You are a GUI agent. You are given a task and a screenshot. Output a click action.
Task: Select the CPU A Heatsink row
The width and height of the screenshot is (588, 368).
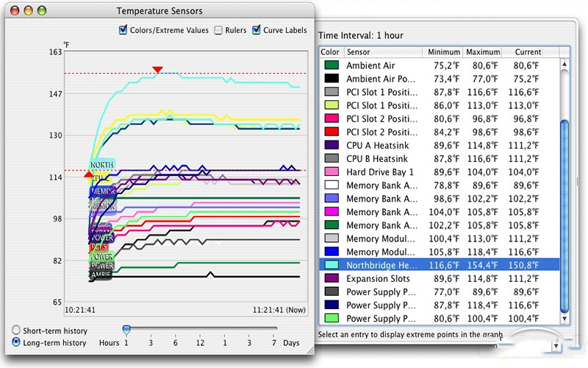point(440,145)
